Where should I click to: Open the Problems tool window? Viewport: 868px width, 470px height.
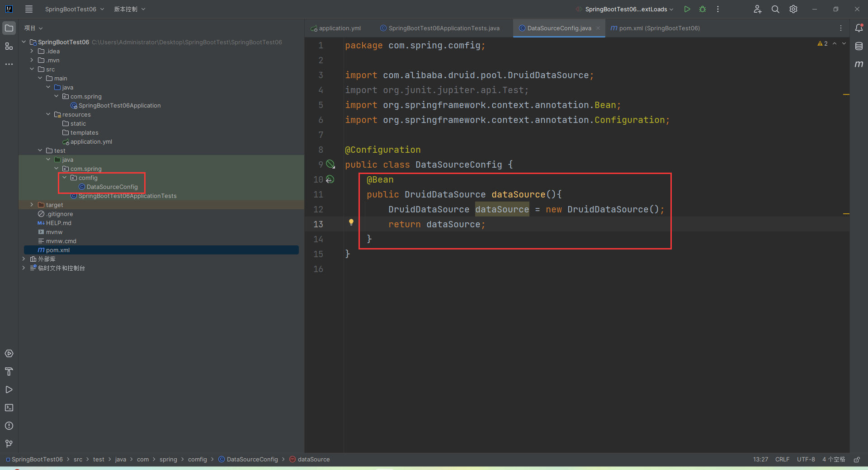9,426
